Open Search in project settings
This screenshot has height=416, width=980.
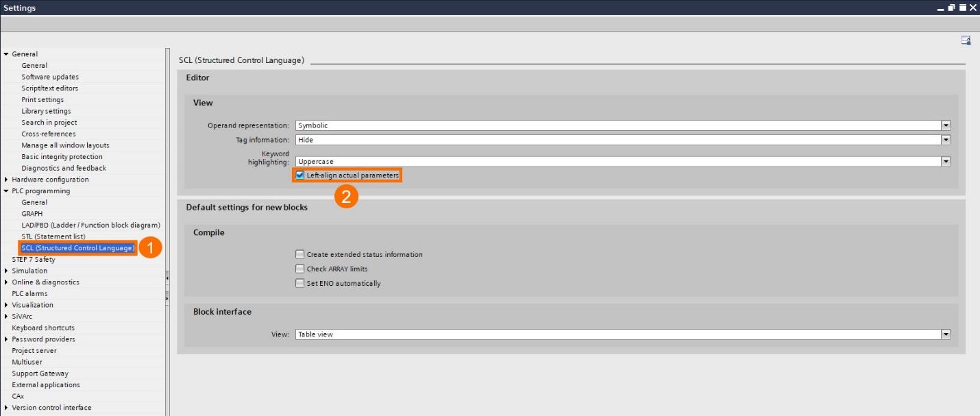click(x=49, y=123)
